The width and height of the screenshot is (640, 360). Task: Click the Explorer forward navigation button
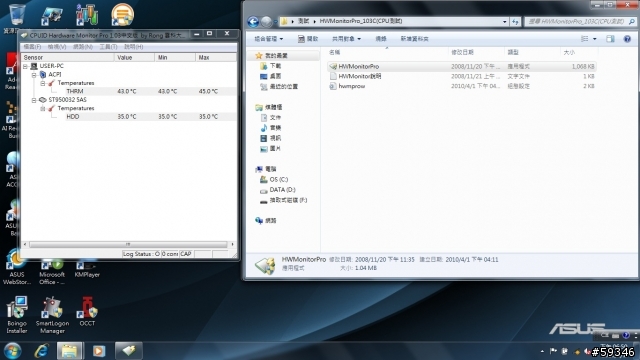click(266, 22)
